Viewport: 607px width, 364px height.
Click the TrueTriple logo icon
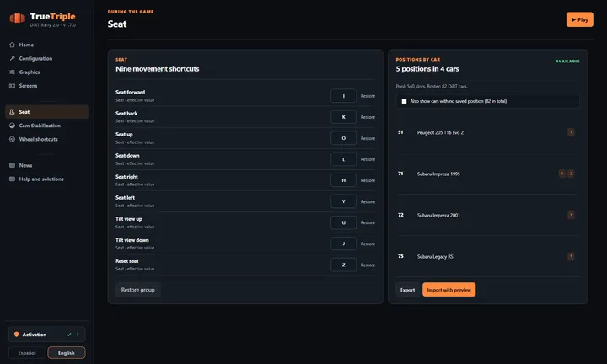[x=18, y=18]
